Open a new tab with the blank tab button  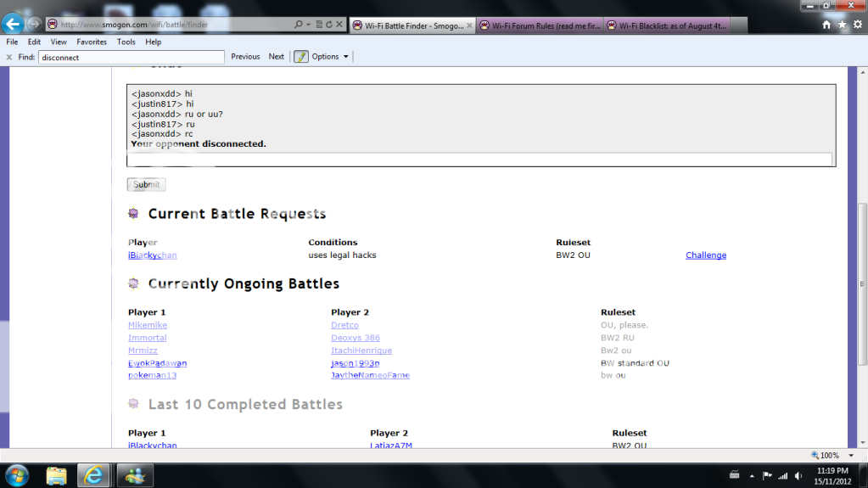point(738,25)
